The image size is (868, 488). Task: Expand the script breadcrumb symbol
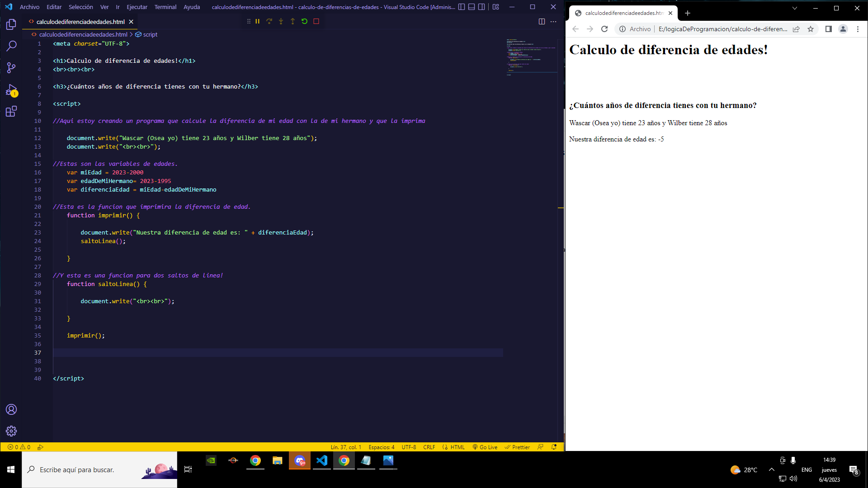click(146, 34)
